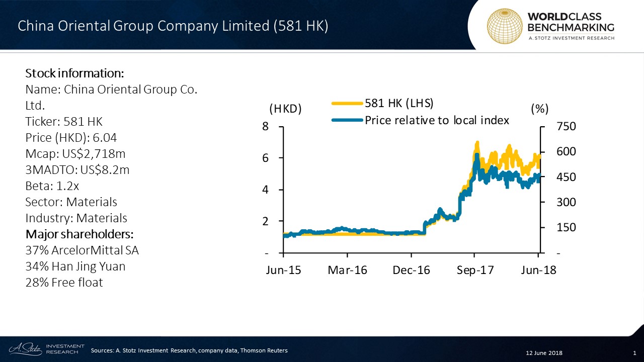Click the 4 left axis value

tap(266, 190)
